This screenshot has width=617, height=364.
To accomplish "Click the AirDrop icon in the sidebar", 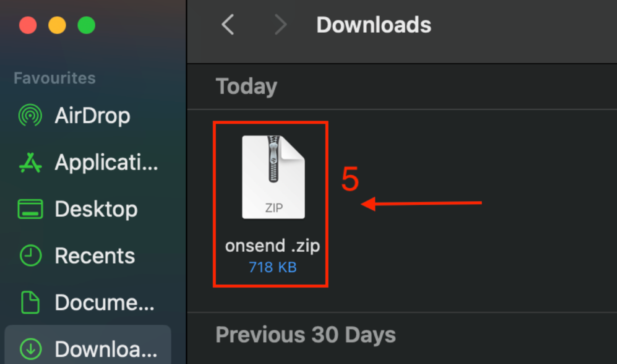I will [x=30, y=115].
